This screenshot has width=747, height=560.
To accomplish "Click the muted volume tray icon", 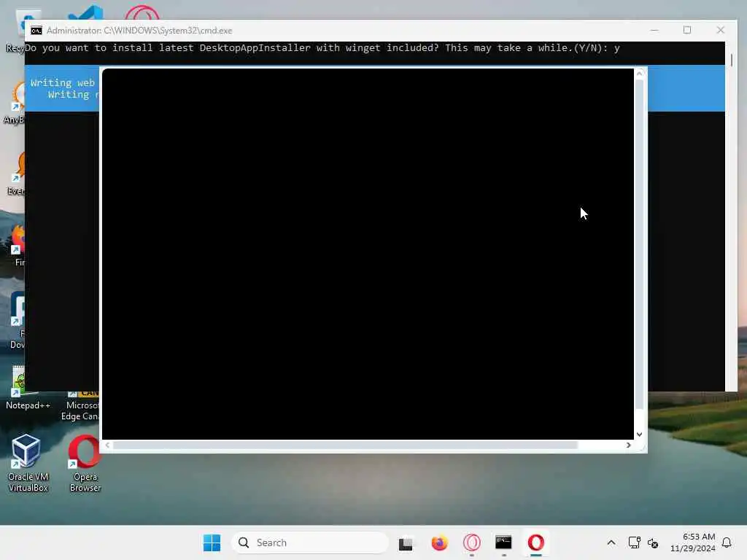I will (653, 542).
